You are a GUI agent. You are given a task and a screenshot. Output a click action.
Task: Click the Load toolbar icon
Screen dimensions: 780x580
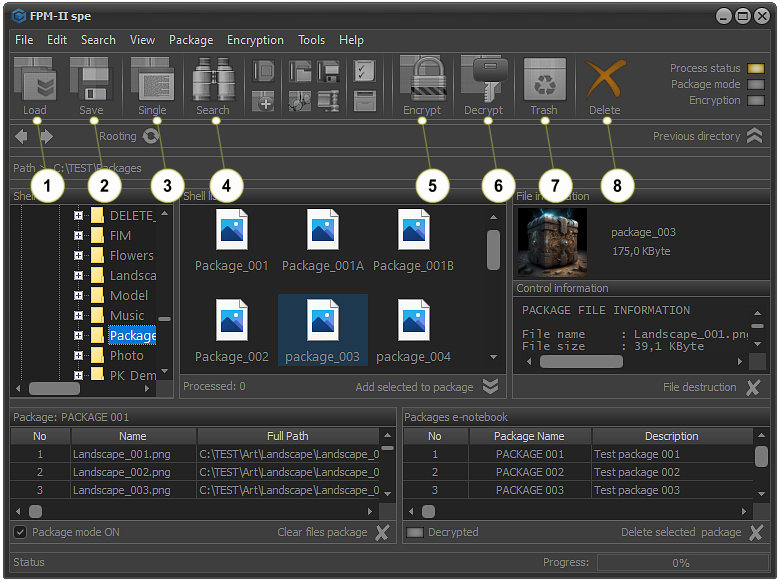35,79
